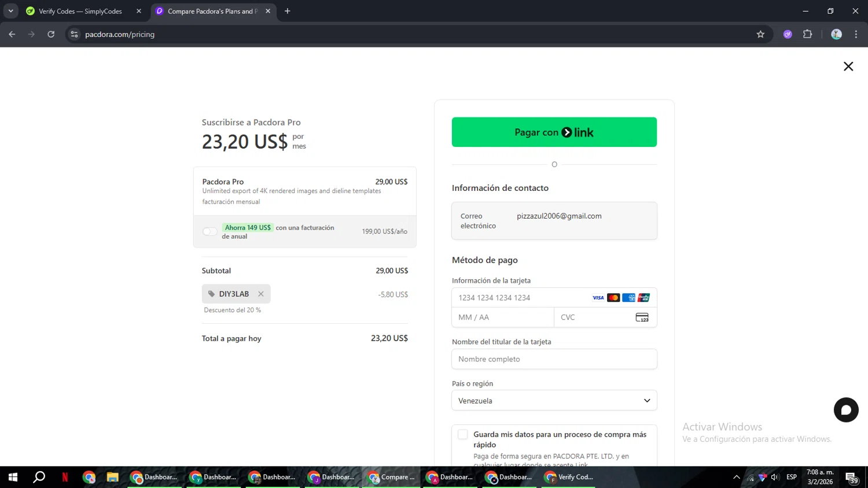Reload the Pacdora pricing page
The height and width of the screenshot is (488, 868).
(x=51, y=34)
